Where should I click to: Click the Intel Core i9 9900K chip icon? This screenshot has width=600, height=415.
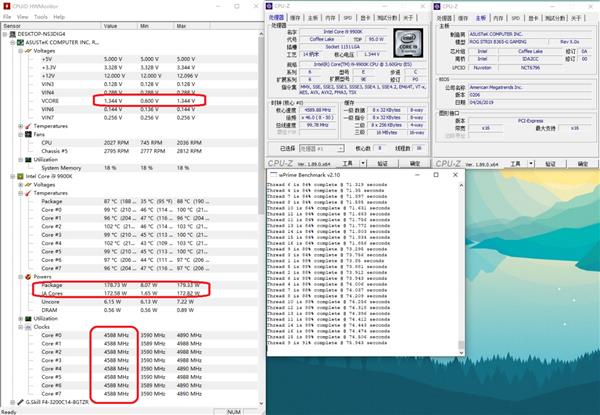pyautogui.click(x=21, y=176)
